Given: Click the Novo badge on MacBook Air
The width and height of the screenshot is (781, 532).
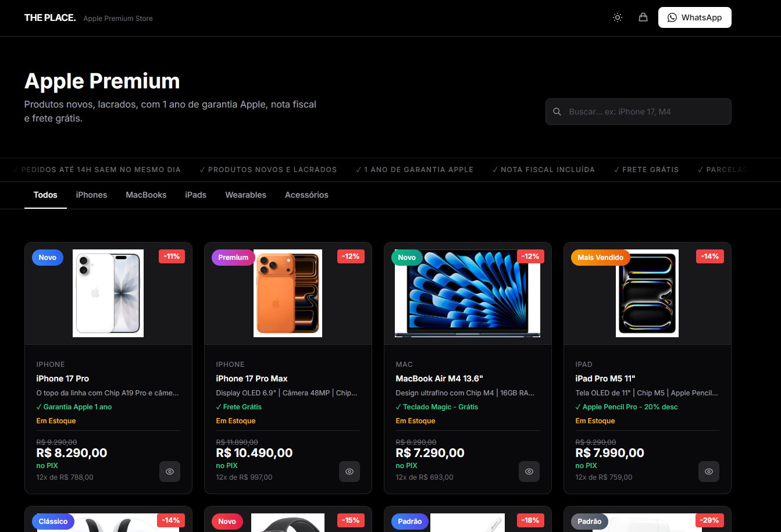Looking at the screenshot, I should (407, 258).
